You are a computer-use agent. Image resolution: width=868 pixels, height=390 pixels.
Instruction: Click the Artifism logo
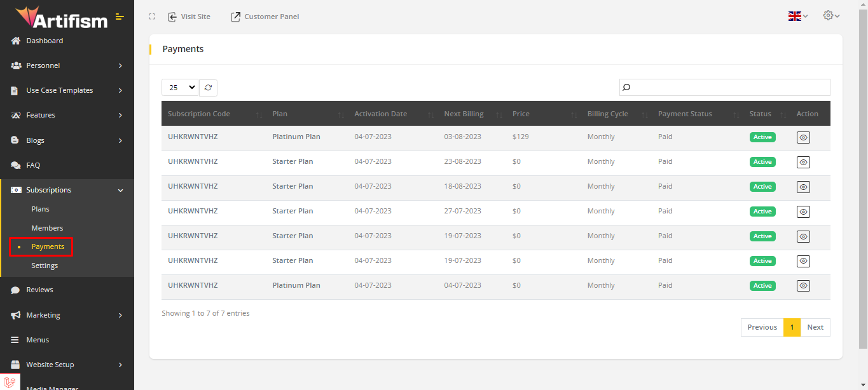pyautogui.click(x=61, y=18)
